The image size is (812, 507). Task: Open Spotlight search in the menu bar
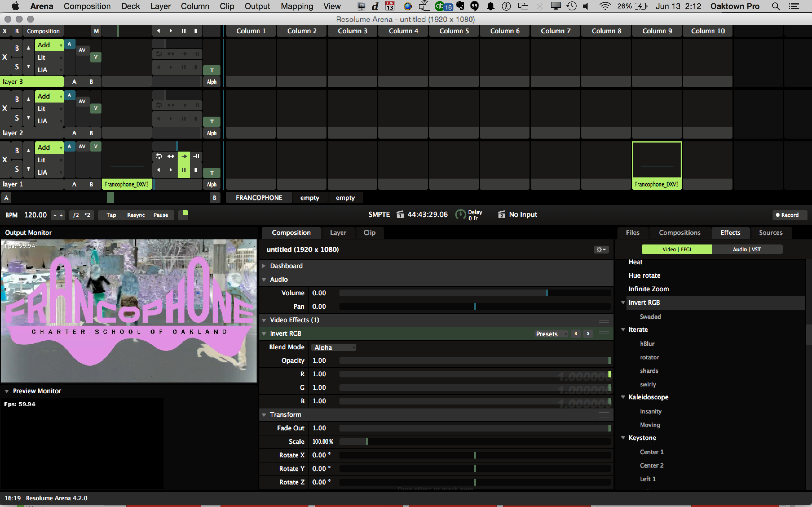click(775, 6)
